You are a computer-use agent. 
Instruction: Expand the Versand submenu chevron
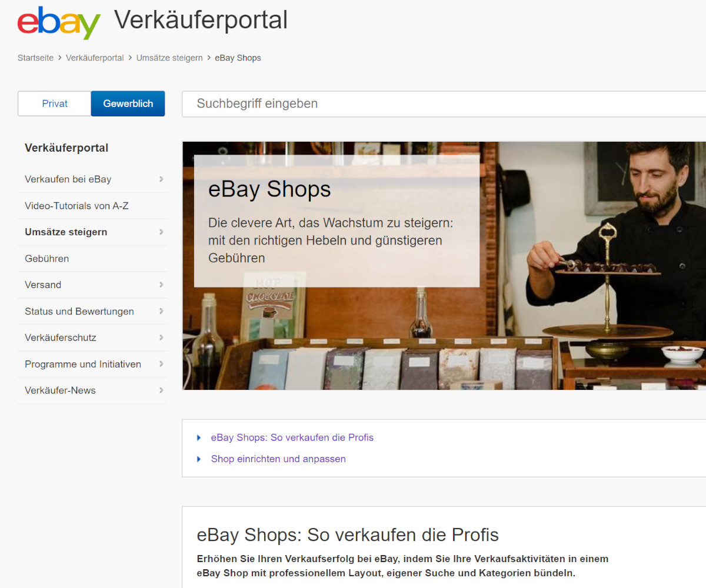(161, 285)
